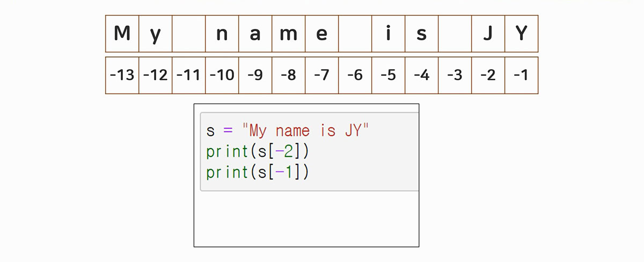Click the index cell "-11"
Screen dimensions: 644x262
tap(189, 75)
